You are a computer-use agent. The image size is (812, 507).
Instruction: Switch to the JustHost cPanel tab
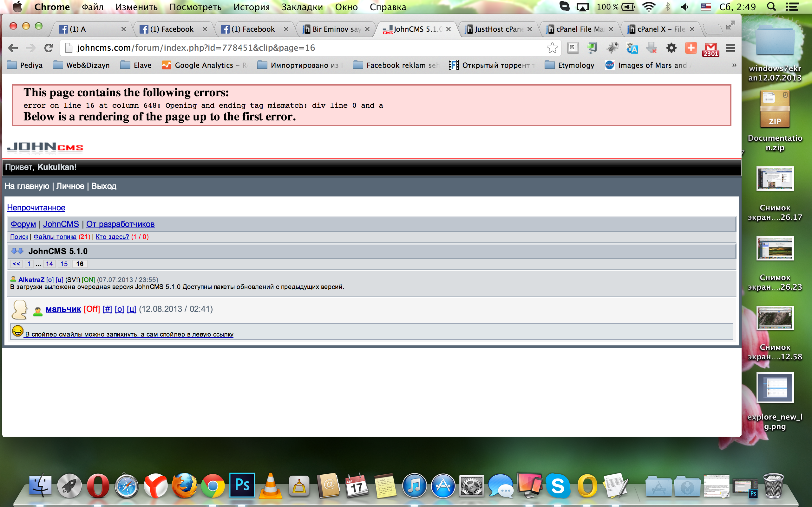tap(498, 29)
